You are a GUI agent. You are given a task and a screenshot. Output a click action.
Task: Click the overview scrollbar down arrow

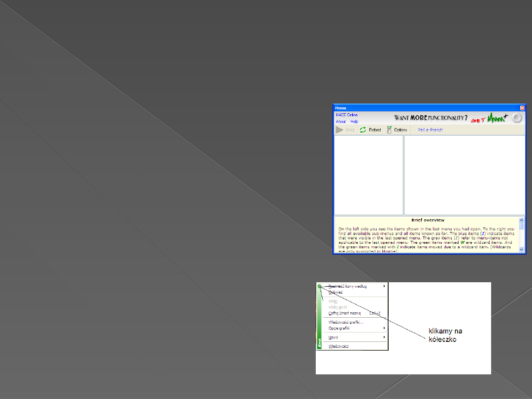tap(522, 250)
